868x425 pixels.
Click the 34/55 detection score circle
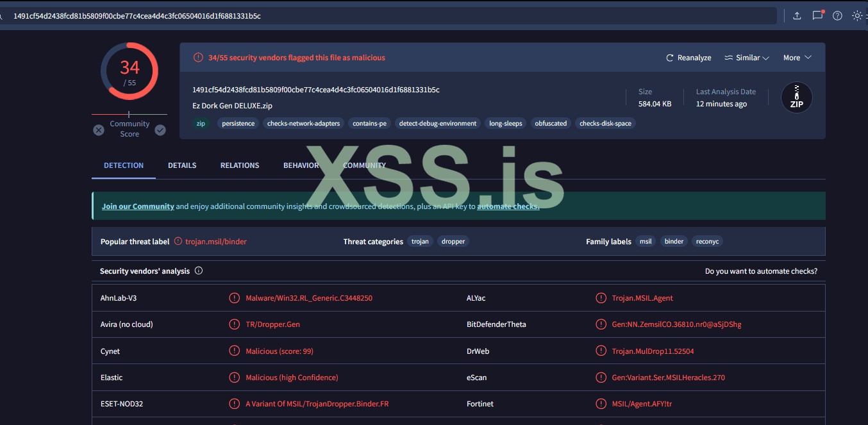click(129, 71)
